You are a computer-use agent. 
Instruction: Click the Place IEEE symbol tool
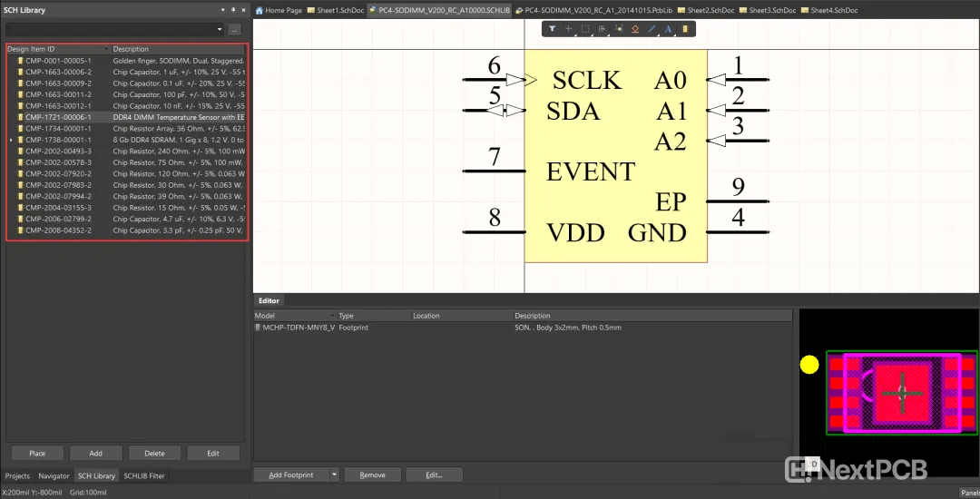[635, 29]
